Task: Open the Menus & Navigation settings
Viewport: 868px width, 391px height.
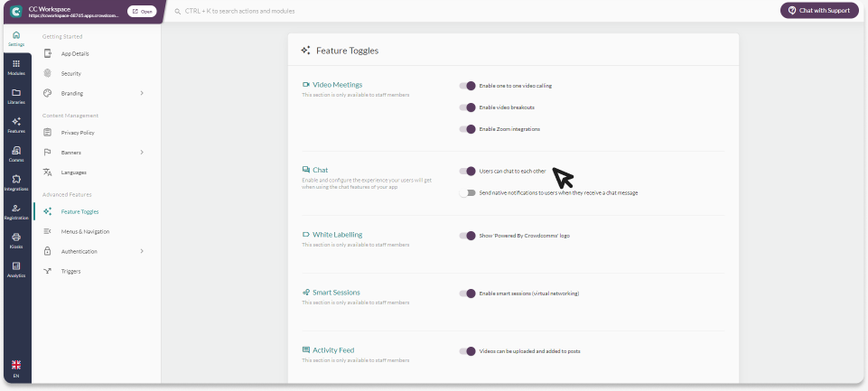Action: [x=85, y=231]
